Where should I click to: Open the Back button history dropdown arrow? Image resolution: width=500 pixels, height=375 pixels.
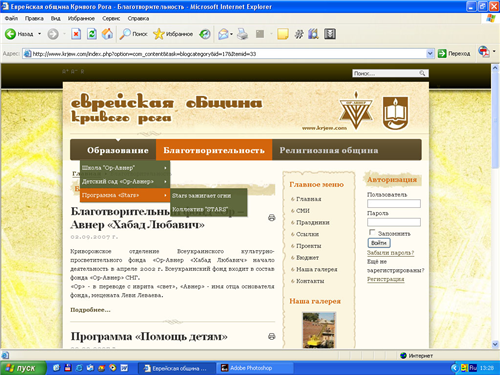click(x=39, y=34)
